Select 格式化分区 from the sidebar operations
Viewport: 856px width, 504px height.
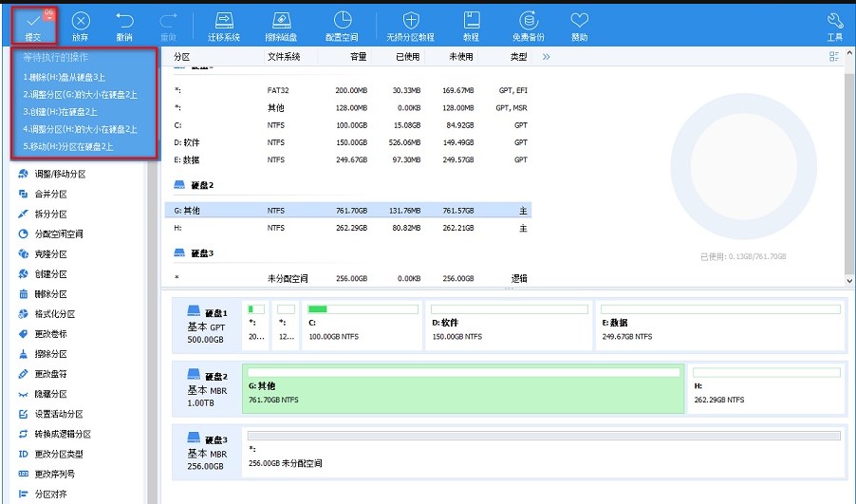tap(54, 314)
